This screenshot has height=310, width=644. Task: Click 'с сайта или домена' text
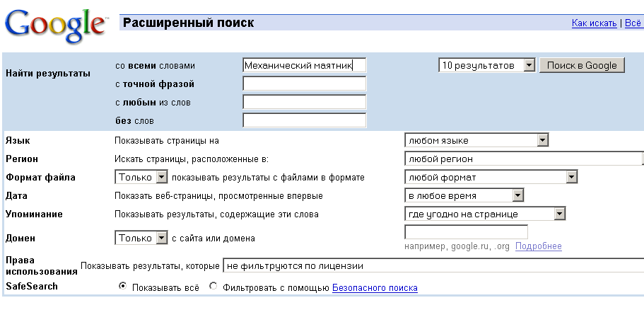213,239
